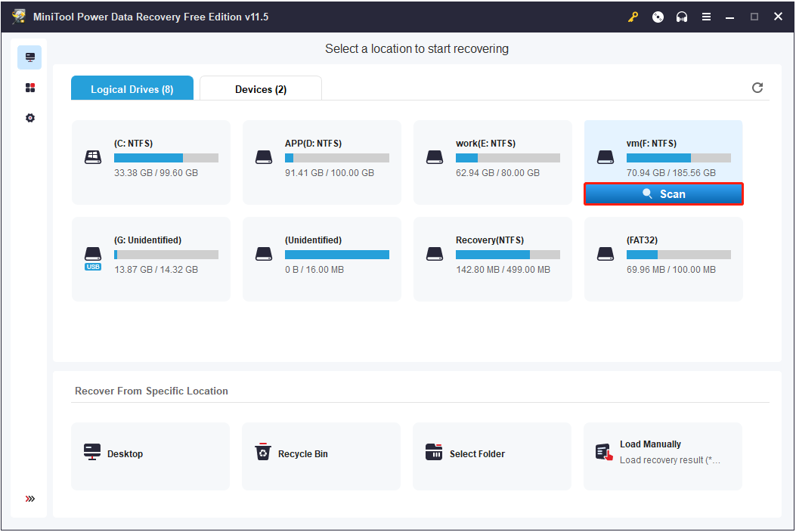Minimize the MiniTool window
This screenshot has height=532, width=796.
729,17
